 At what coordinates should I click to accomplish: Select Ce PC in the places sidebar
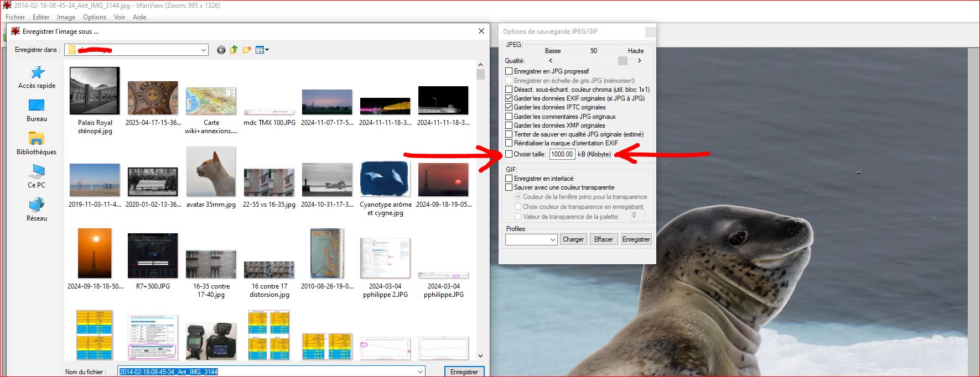coord(37,177)
